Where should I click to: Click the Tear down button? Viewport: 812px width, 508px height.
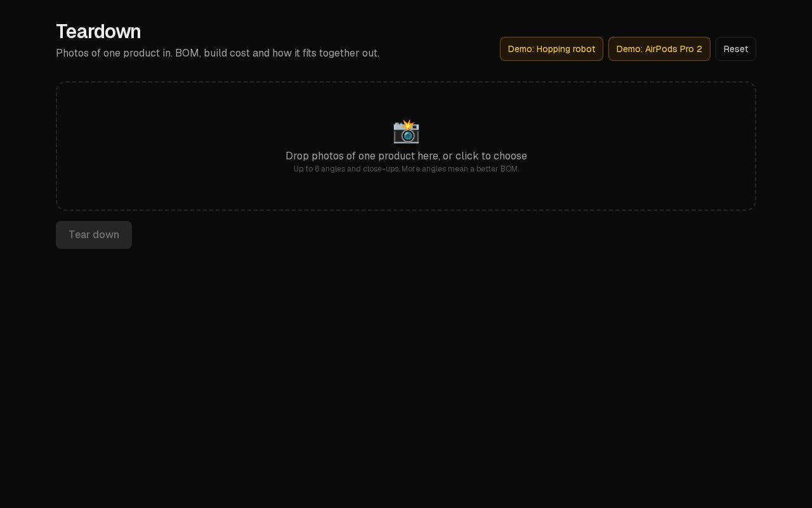94,235
